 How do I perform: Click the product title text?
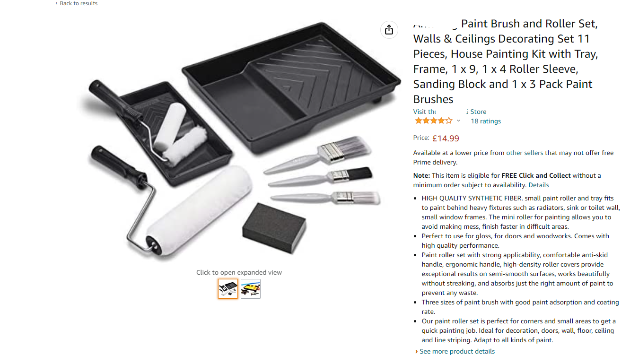pos(506,61)
